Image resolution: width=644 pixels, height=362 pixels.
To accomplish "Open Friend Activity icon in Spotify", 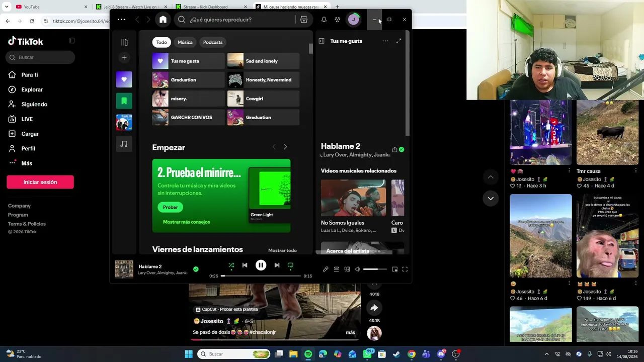I will tap(338, 20).
